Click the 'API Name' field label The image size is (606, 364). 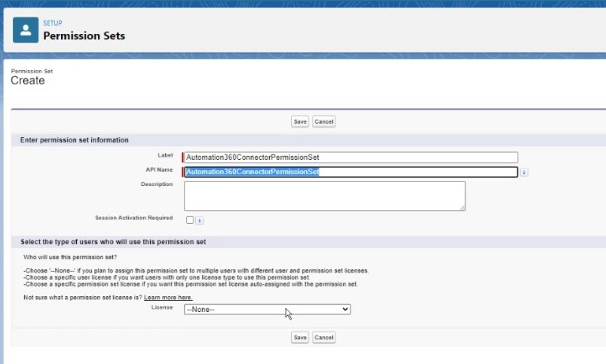tap(159, 170)
